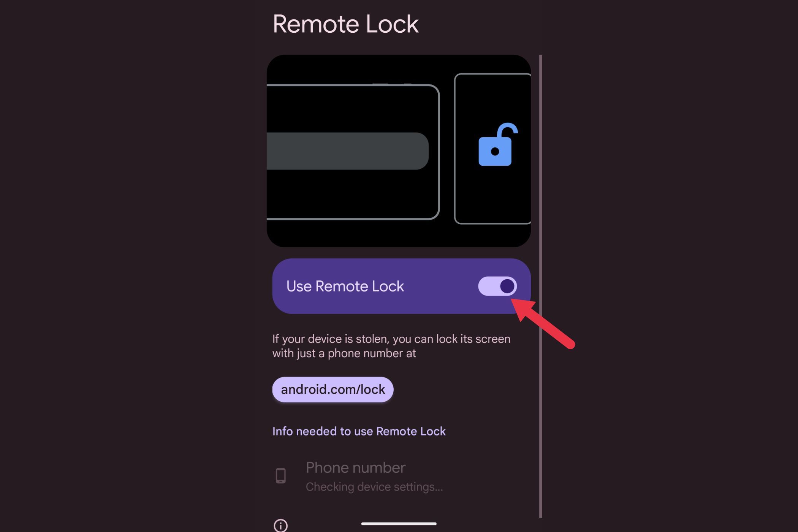Toggle the Use Remote Lock switch
Image resolution: width=798 pixels, height=532 pixels.
click(x=497, y=286)
